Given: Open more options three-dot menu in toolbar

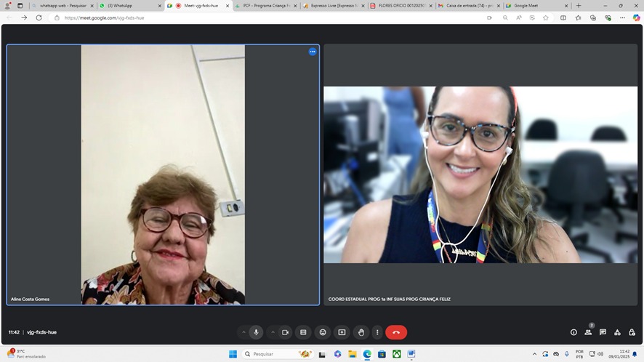Looking at the screenshot, I should 377,332.
